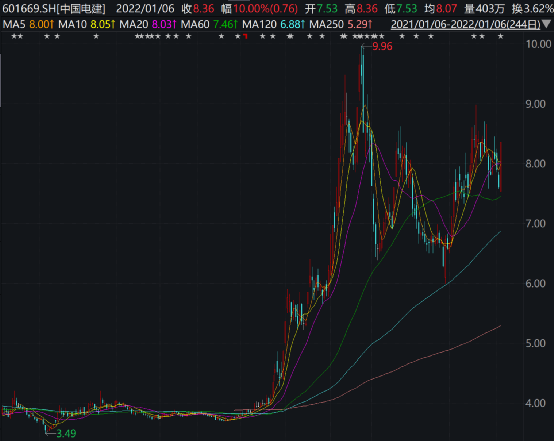The width and height of the screenshot is (554, 441).
Task: Click the 3.49 low price annotation
Action: (x=66, y=433)
